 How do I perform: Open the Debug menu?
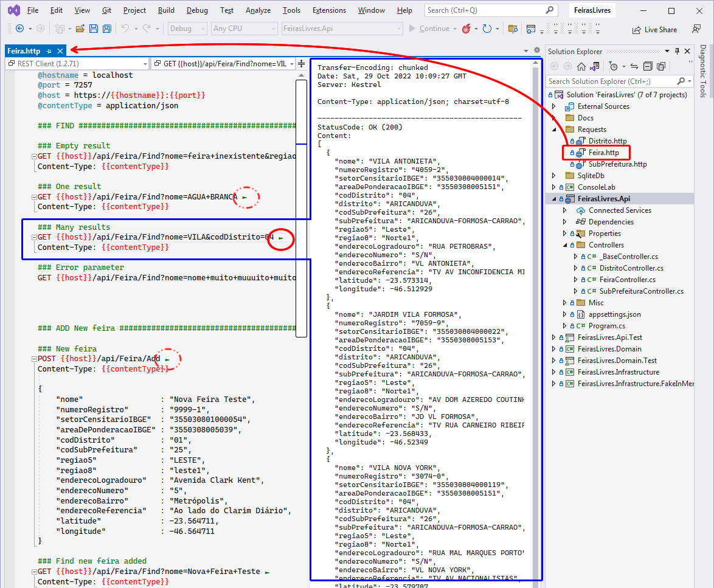pyautogui.click(x=197, y=10)
